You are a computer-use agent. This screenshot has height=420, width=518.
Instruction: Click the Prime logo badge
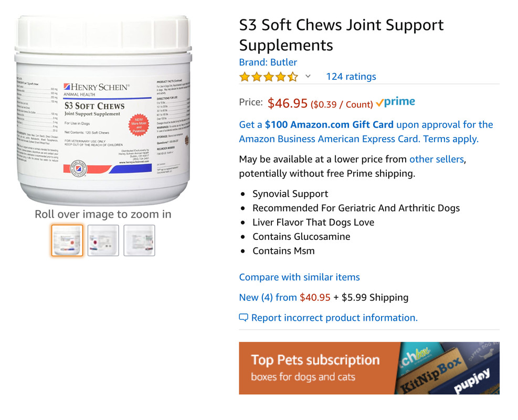(395, 102)
